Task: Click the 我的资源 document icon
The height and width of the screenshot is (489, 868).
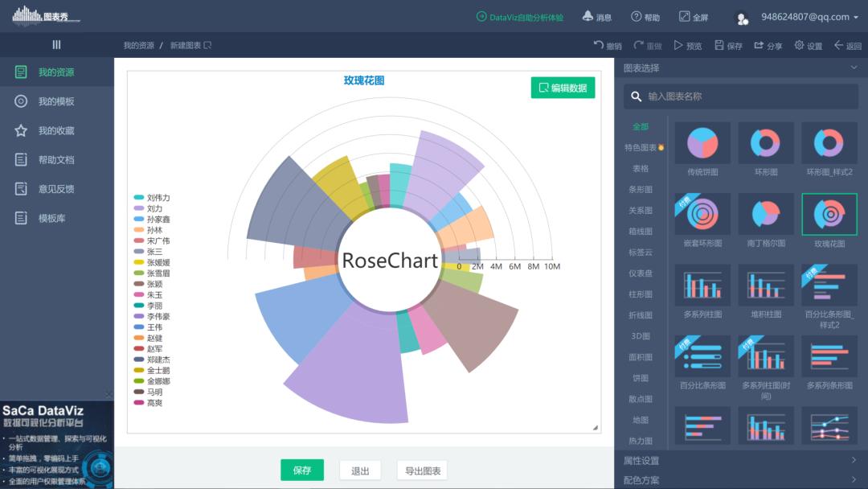Action: (21, 72)
